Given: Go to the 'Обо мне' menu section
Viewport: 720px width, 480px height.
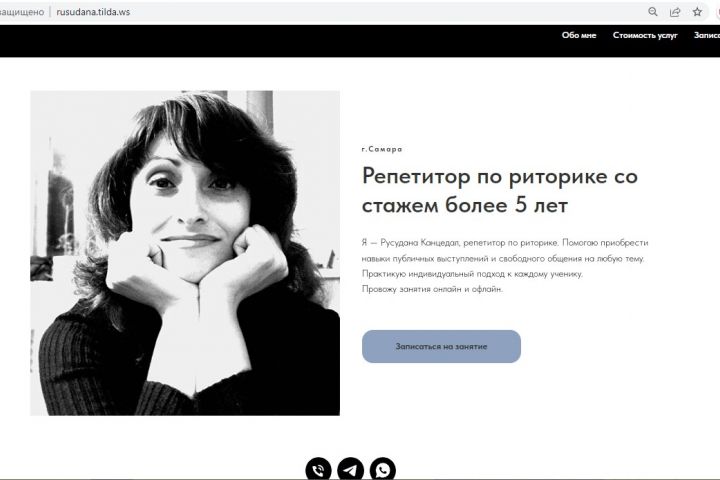Looking at the screenshot, I should tap(579, 35).
